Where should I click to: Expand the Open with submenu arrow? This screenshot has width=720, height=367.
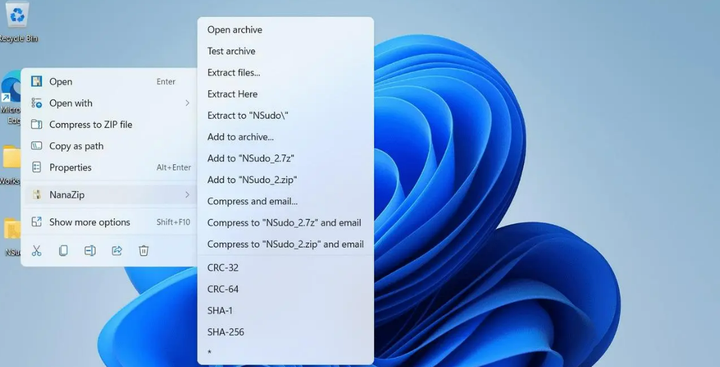pyautogui.click(x=187, y=103)
